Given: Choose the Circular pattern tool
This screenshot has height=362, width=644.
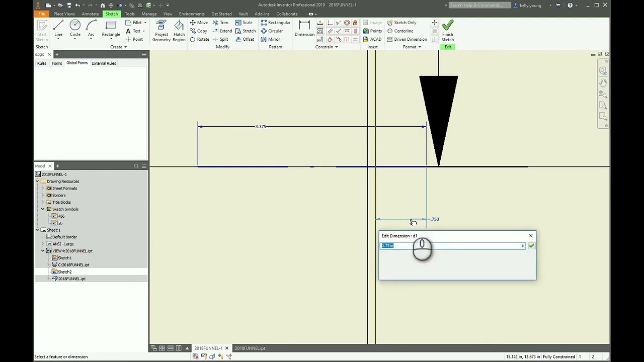Looking at the screenshot, I should tap(272, 31).
